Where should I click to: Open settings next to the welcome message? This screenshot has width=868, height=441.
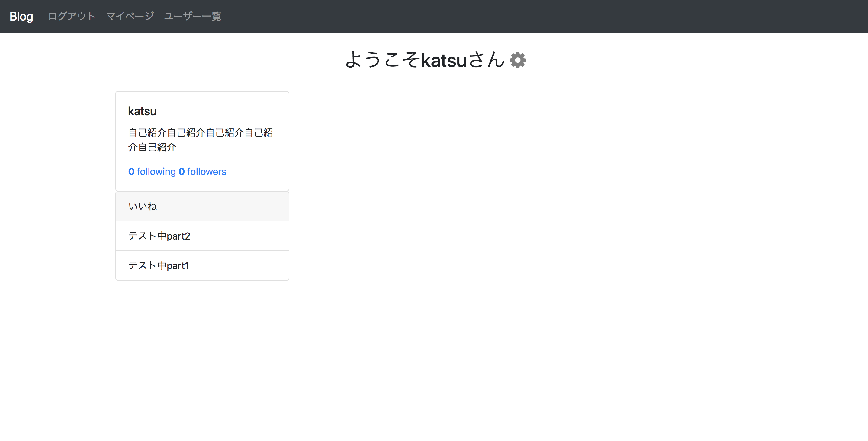pos(518,60)
